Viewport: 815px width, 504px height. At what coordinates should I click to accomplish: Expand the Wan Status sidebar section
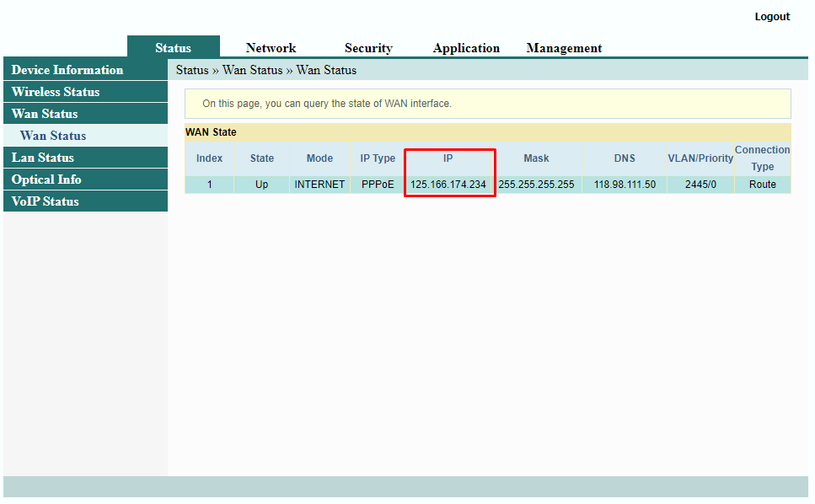[45, 114]
